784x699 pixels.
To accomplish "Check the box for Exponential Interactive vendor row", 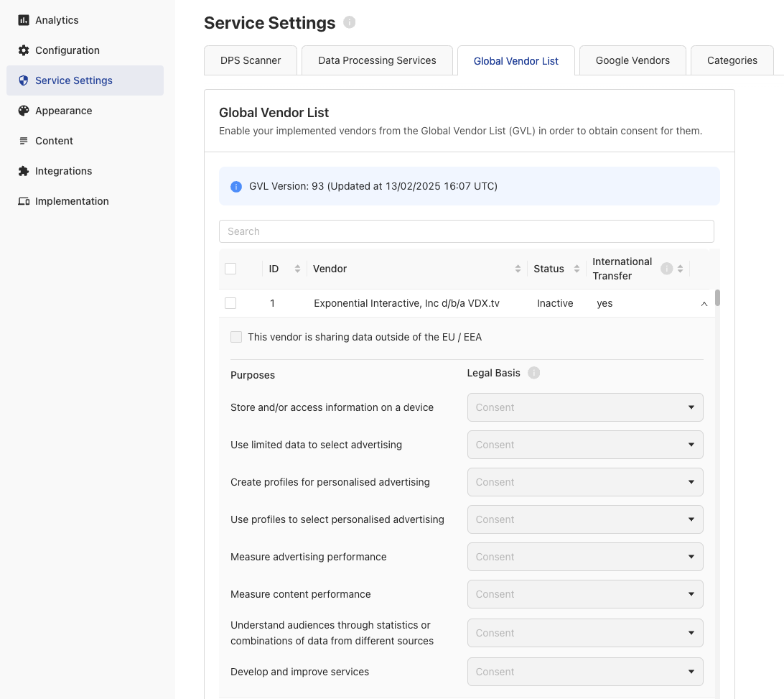I will click(230, 303).
